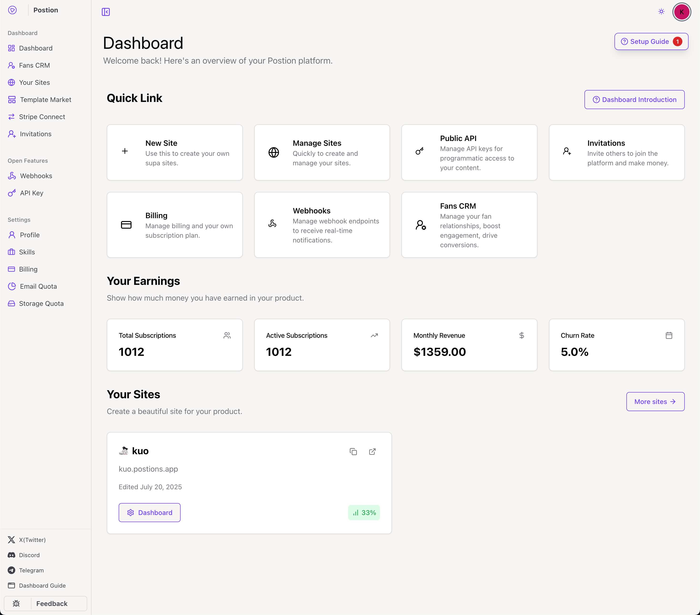Open the kuo site in external window

[373, 452]
